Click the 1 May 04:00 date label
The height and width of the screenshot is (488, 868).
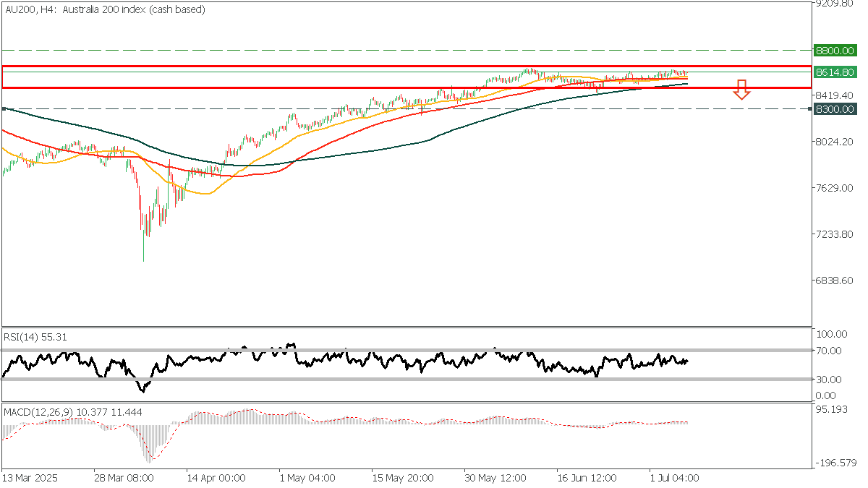[x=307, y=478]
